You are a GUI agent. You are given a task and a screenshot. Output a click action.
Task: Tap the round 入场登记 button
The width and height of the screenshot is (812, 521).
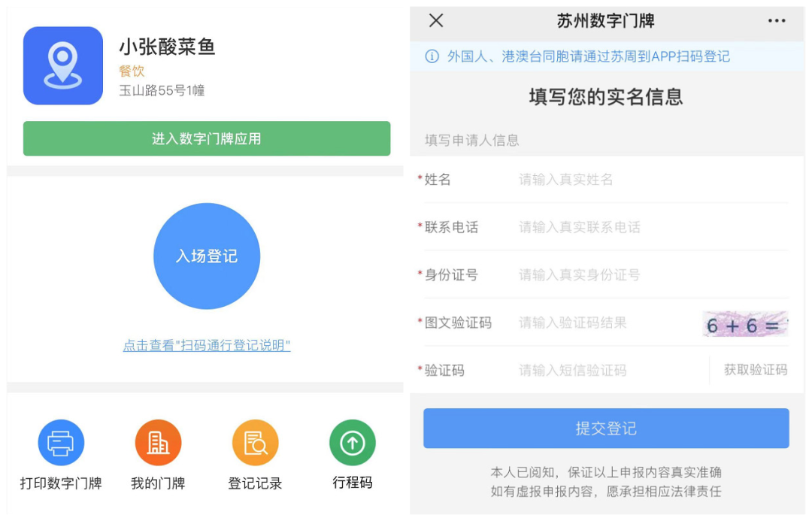click(207, 256)
